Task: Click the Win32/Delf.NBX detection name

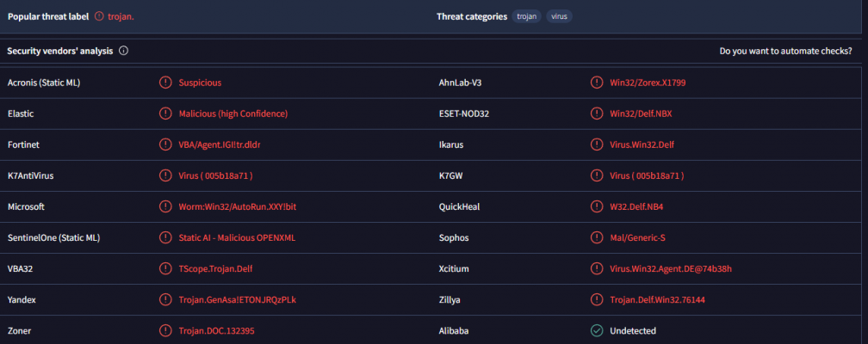Action: coord(641,114)
